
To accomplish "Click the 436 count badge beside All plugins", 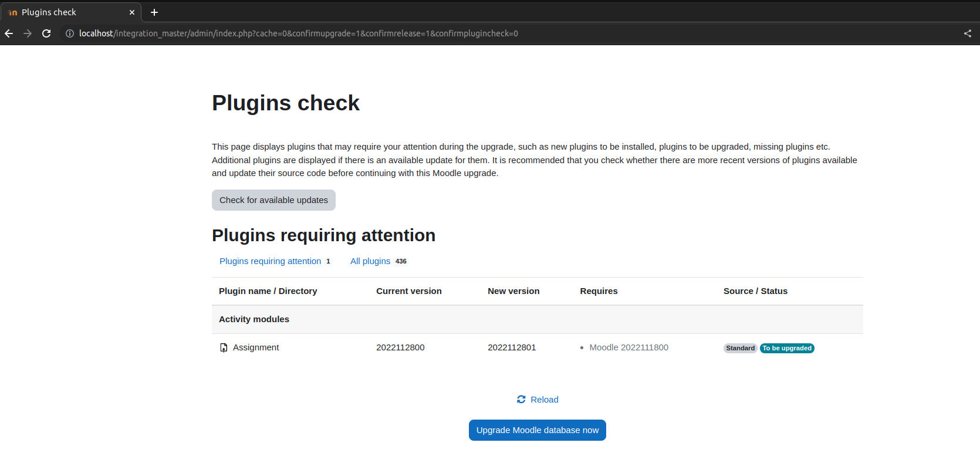I will (x=401, y=261).
